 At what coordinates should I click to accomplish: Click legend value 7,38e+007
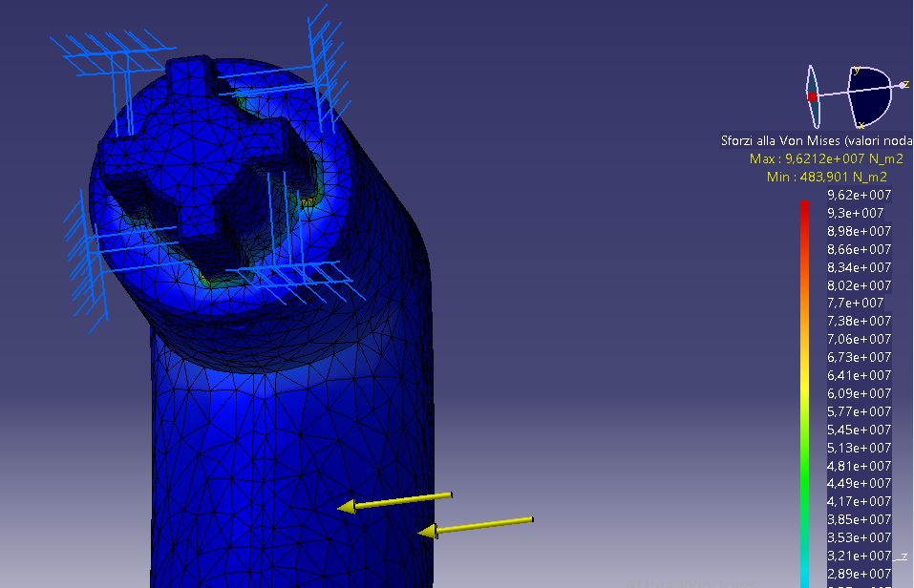tap(860, 321)
